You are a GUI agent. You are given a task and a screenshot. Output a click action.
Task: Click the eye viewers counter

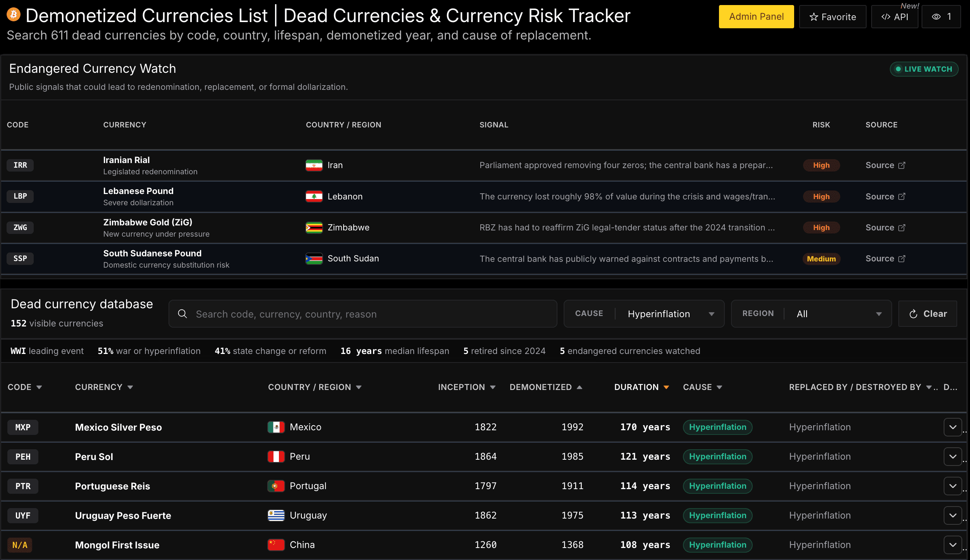tap(941, 17)
